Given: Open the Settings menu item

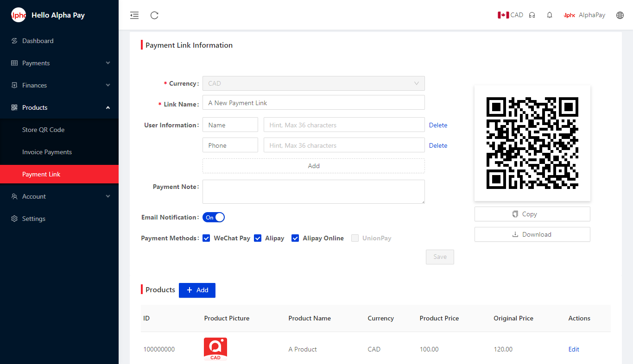Looking at the screenshot, I should coord(59,219).
